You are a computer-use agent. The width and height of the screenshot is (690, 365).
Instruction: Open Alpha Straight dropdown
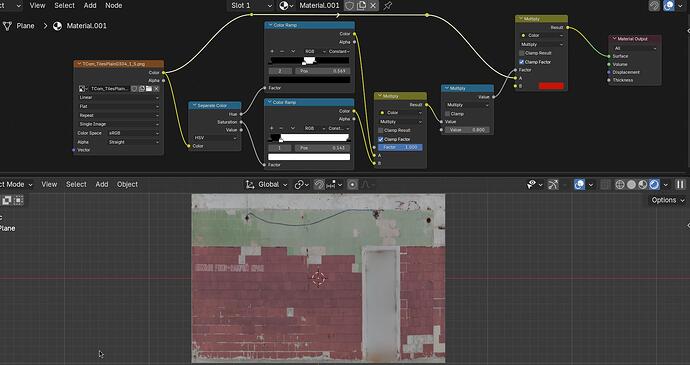pos(133,142)
